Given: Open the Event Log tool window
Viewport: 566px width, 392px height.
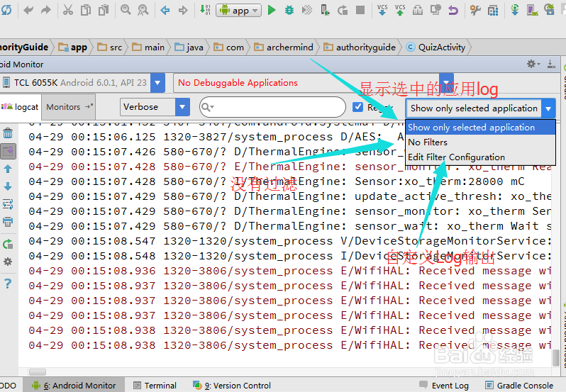Looking at the screenshot, I should (444, 386).
